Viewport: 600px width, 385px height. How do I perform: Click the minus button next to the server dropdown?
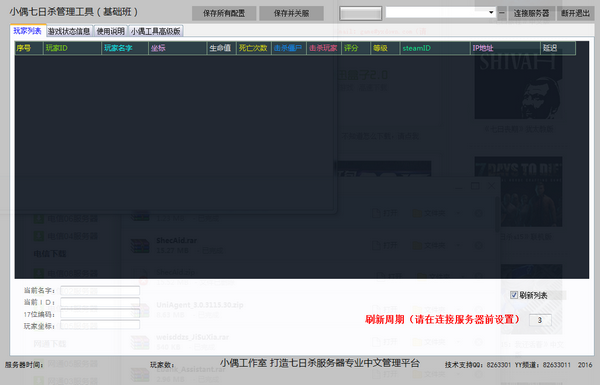pos(502,13)
